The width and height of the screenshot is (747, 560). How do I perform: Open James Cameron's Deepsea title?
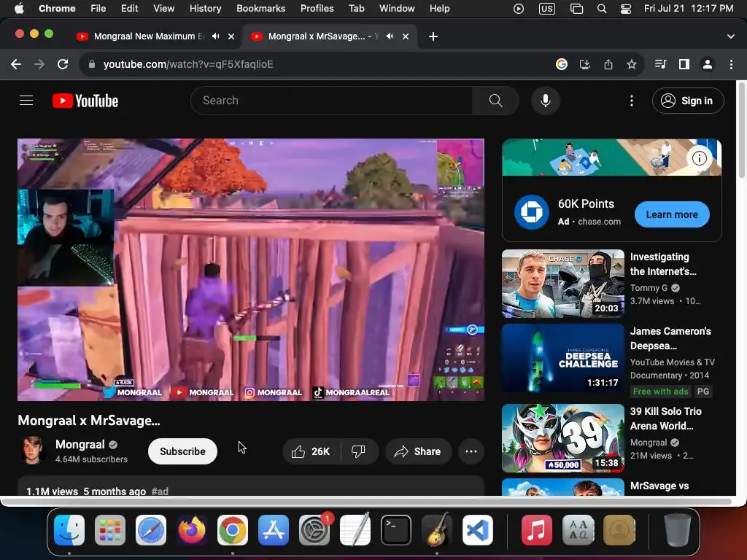(x=670, y=338)
